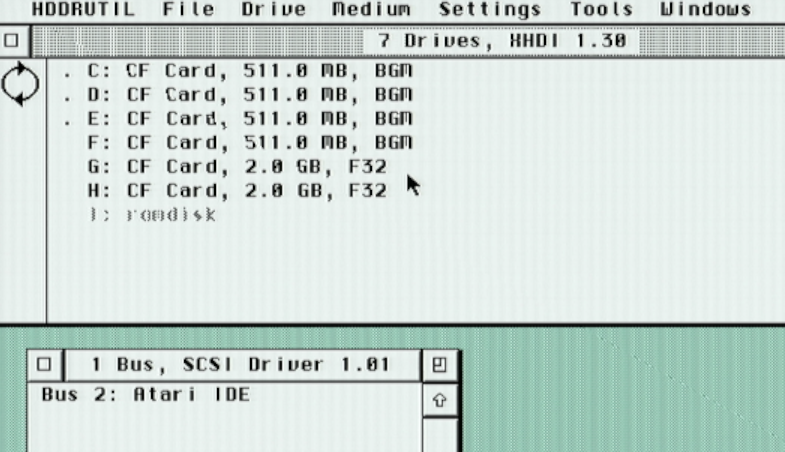This screenshot has width=785, height=452.
Task: Select the greyed I: ramdisk entry
Action: tap(152, 215)
